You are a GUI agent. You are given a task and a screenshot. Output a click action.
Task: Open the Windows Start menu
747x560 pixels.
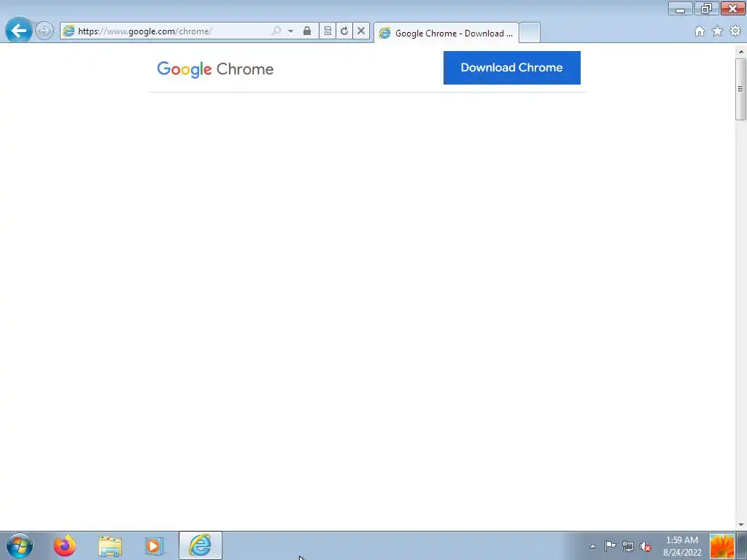[20, 545]
